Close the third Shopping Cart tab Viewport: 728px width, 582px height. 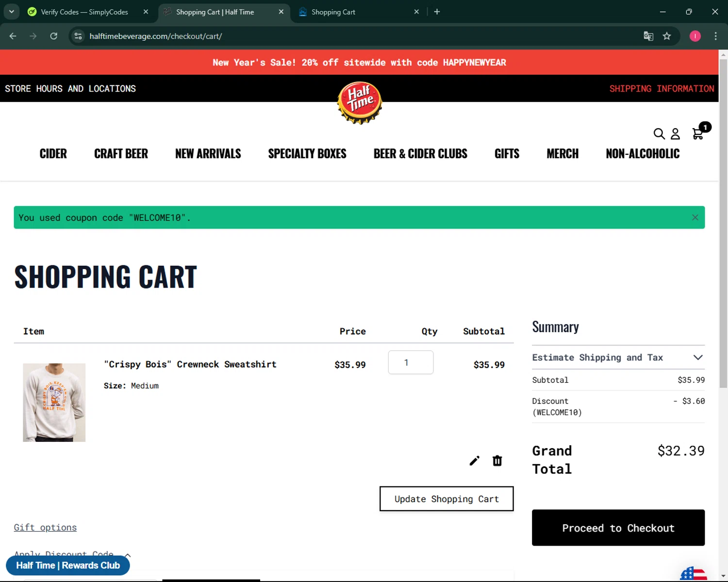416,12
